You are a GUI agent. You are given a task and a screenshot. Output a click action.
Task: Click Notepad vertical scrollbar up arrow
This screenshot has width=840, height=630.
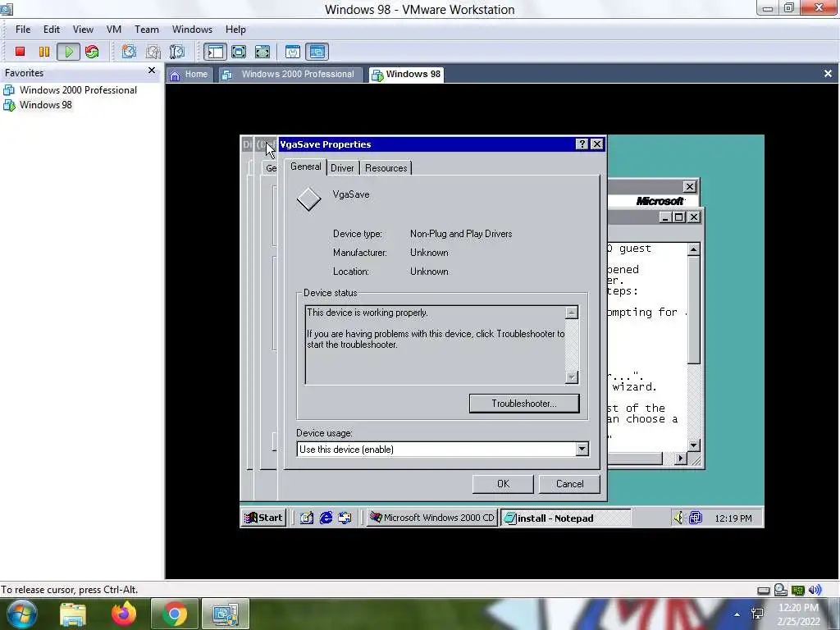pos(694,249)
